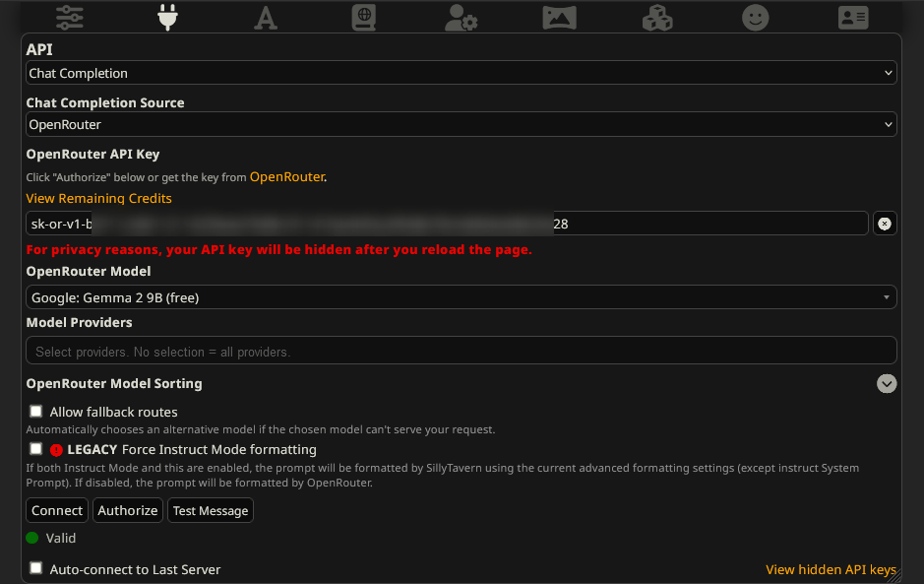924x584 pixels.
Task: Enable Allow fallback routes checkbox
Action: coord(36,412)
